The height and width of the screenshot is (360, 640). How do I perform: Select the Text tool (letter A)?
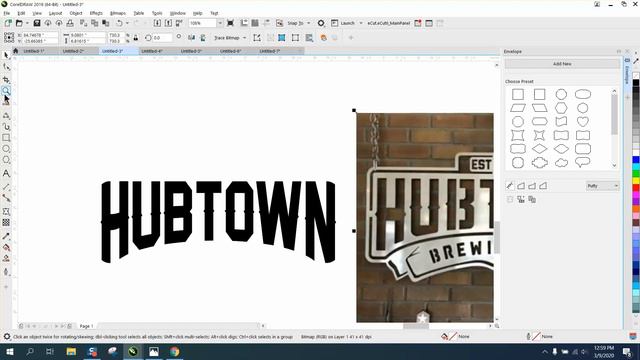click(6, 173)
